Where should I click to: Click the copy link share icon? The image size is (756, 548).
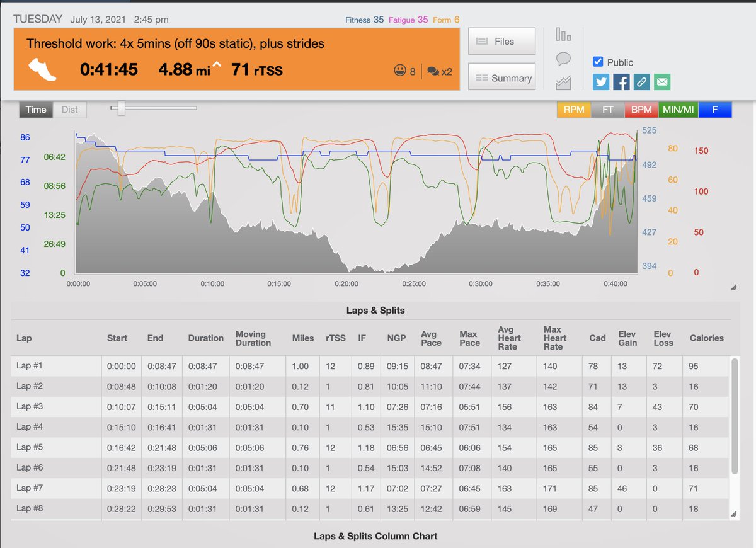point(641,82)
